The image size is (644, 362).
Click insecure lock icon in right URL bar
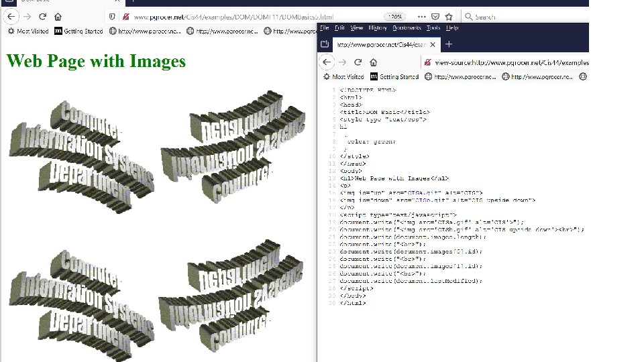pyautogui.click(x=427, y=62)
